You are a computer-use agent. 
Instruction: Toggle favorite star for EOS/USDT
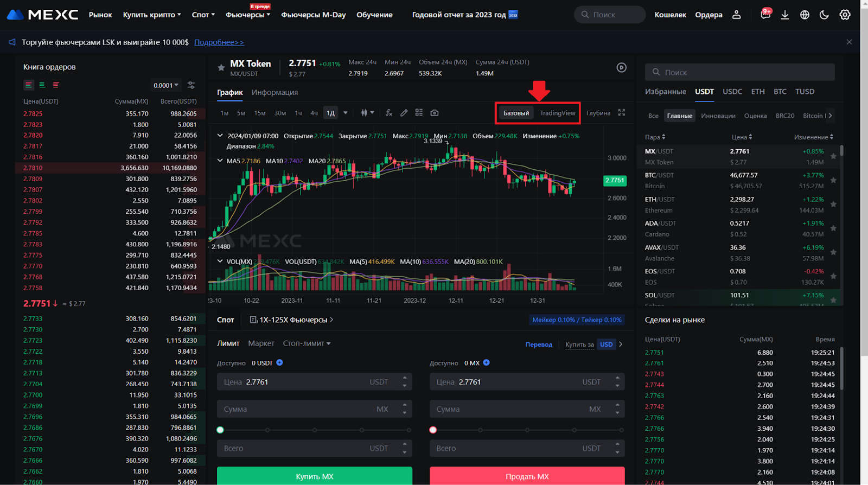pyautogui.click(x=833, y=276)
